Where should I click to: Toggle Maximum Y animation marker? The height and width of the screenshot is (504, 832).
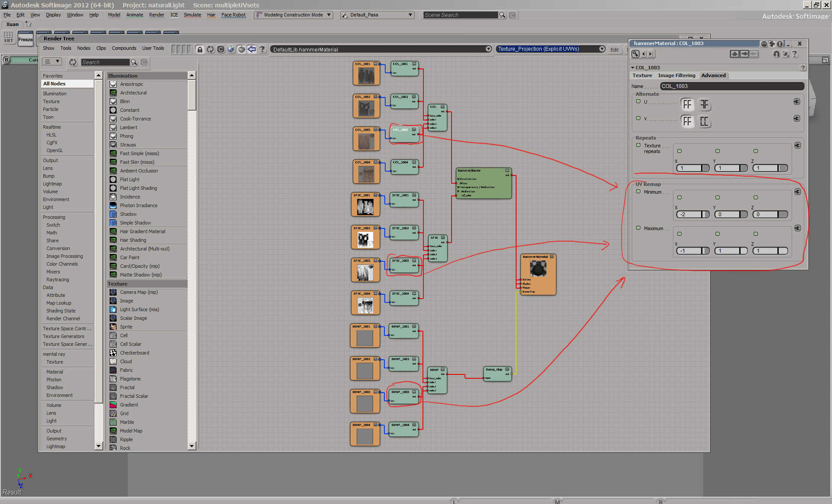[x=718, y=234]
